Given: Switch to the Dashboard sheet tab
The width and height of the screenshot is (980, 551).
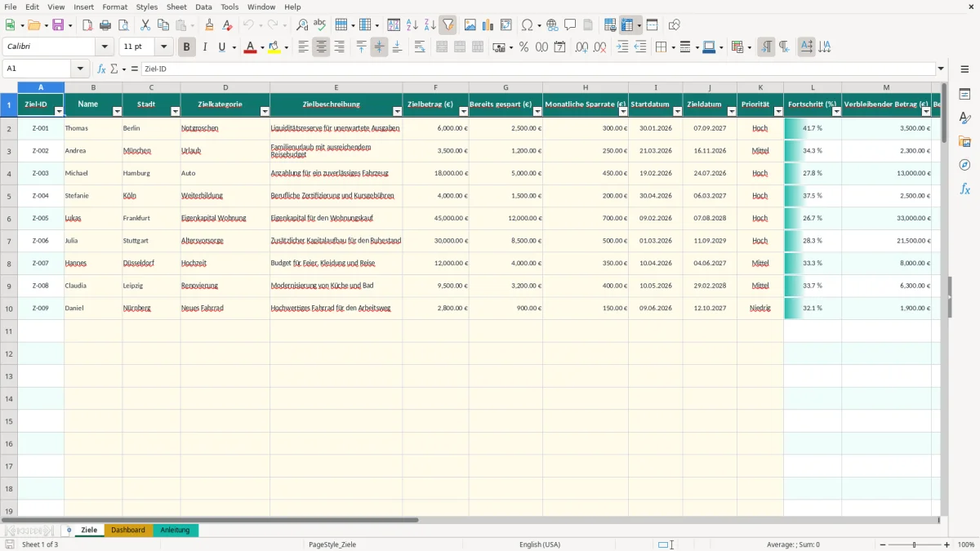Looking at the screenshot, I should 128,531.
